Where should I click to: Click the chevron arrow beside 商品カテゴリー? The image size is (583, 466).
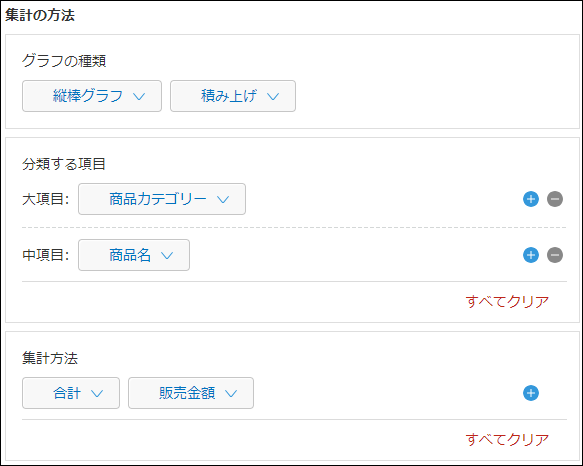(223, 200)
